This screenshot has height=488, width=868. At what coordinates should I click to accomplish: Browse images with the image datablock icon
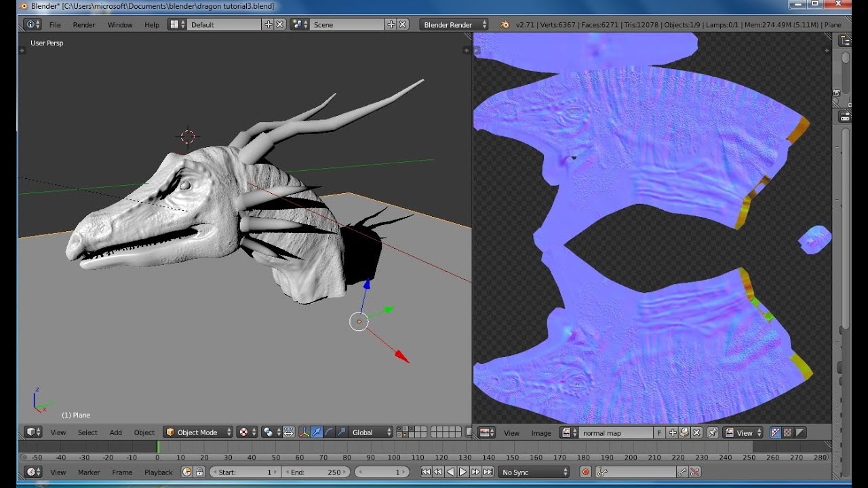click(x=569, y=432)
